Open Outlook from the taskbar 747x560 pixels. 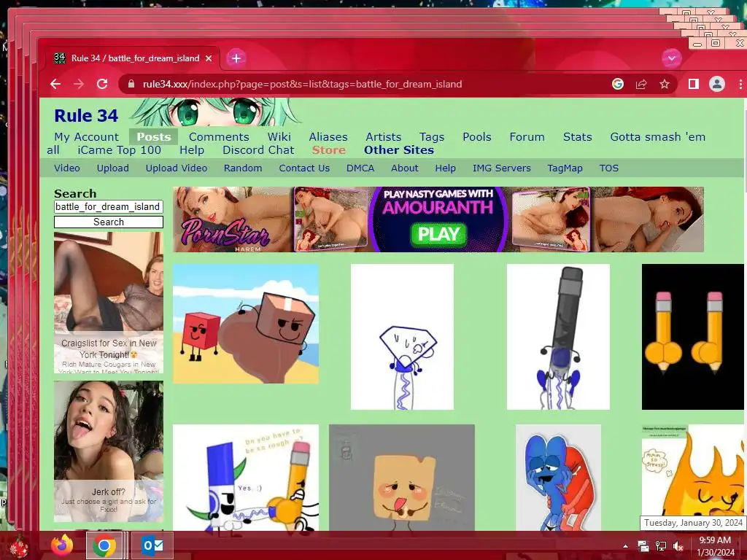point(152,545)
